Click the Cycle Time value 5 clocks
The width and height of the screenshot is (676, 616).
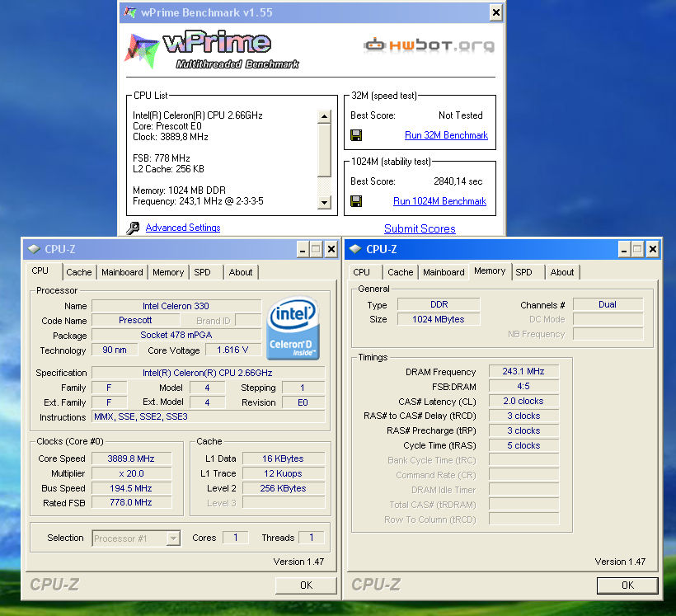click(523, 445)
